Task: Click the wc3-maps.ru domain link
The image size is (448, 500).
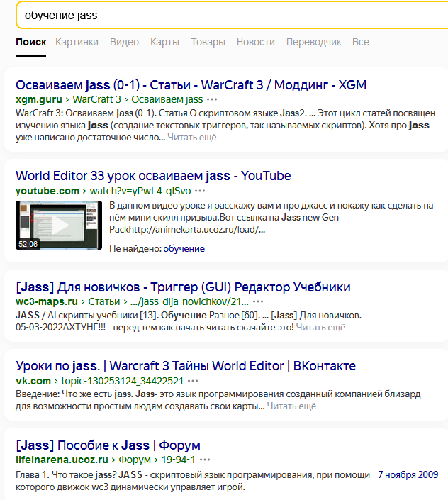Action: click(47, 301)
